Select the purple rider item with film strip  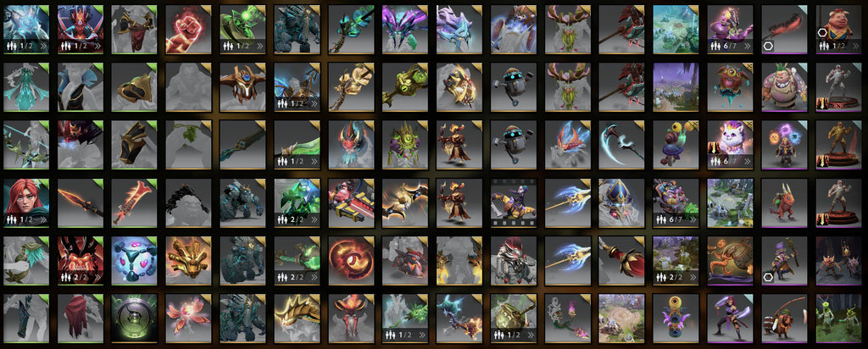514,202
